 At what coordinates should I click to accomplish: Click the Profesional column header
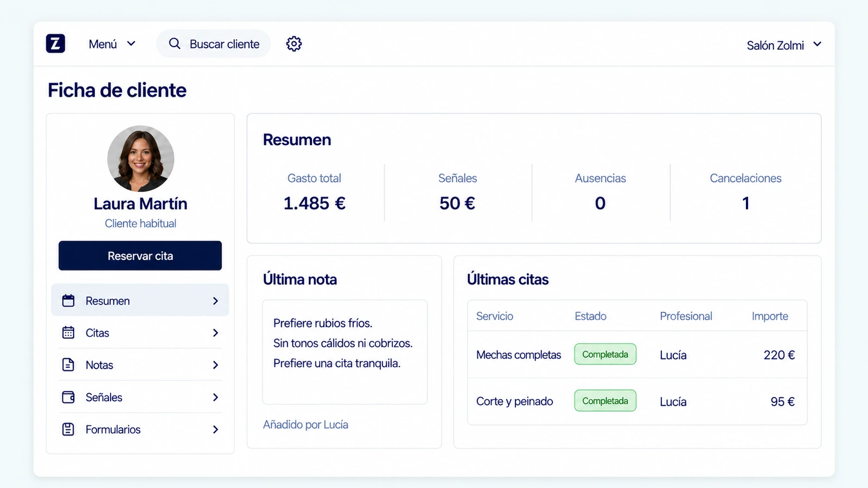click(686, 316)
